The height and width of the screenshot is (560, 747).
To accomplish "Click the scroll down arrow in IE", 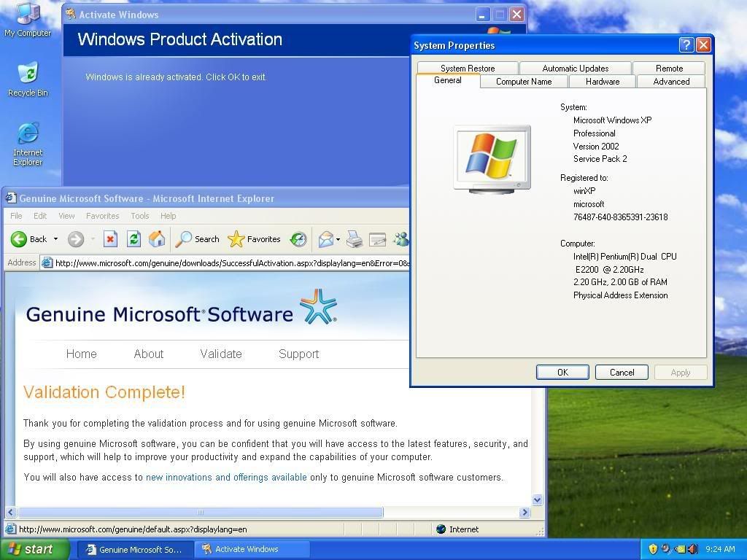I will click(x=538, y=500).
